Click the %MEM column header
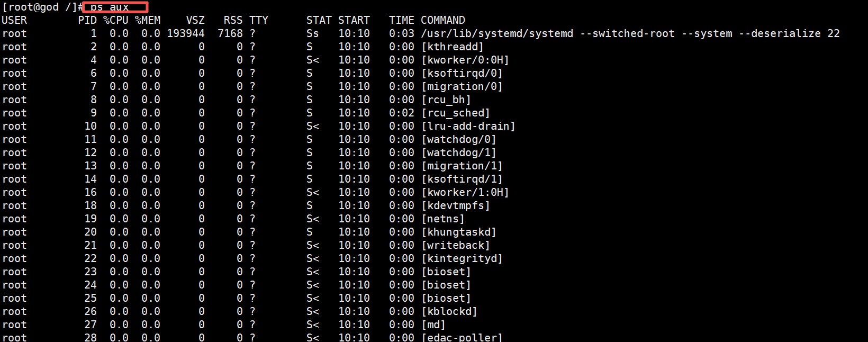The image size is (868, 342). [148, 20]
